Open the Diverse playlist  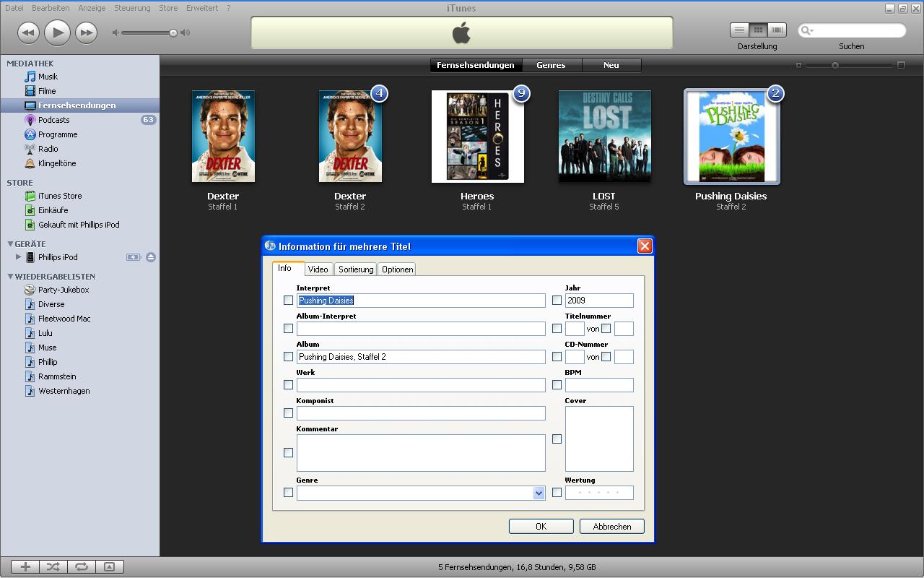(51, 304)
